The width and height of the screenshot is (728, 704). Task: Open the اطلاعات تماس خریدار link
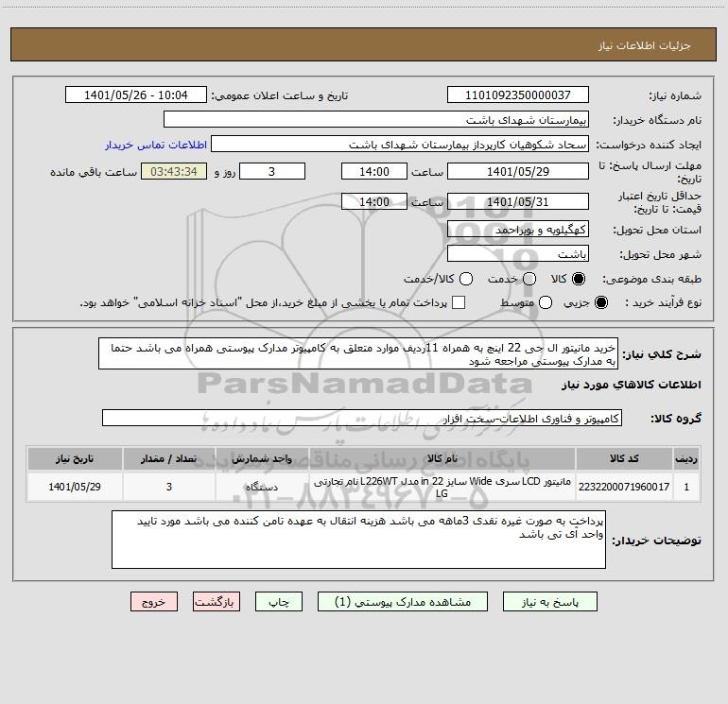coord(156,145)
